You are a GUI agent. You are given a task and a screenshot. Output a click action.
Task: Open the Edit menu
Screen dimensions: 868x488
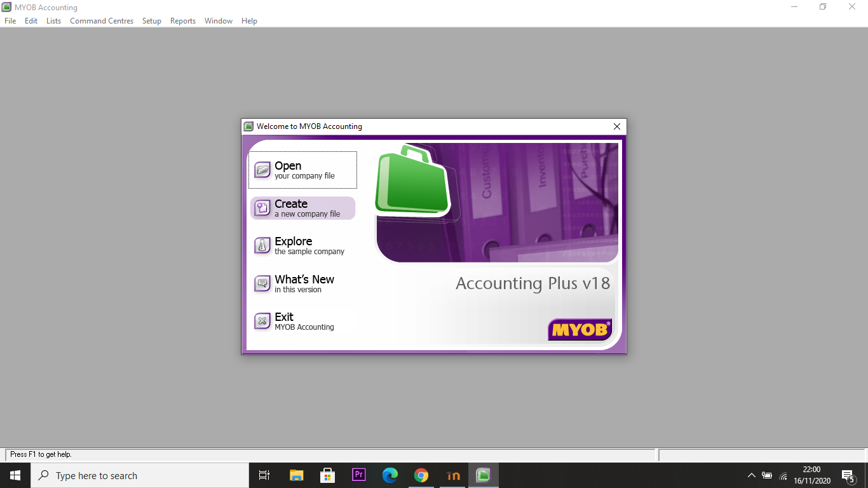point(31,21)
